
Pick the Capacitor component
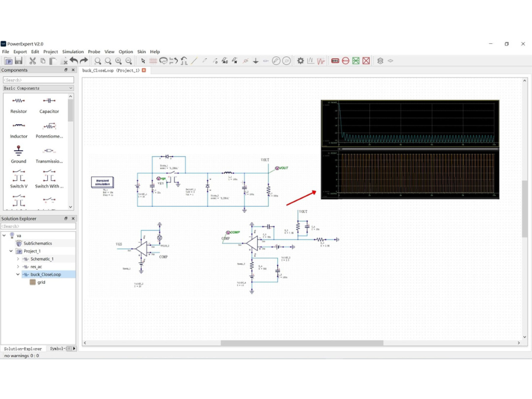pos(49,105)
